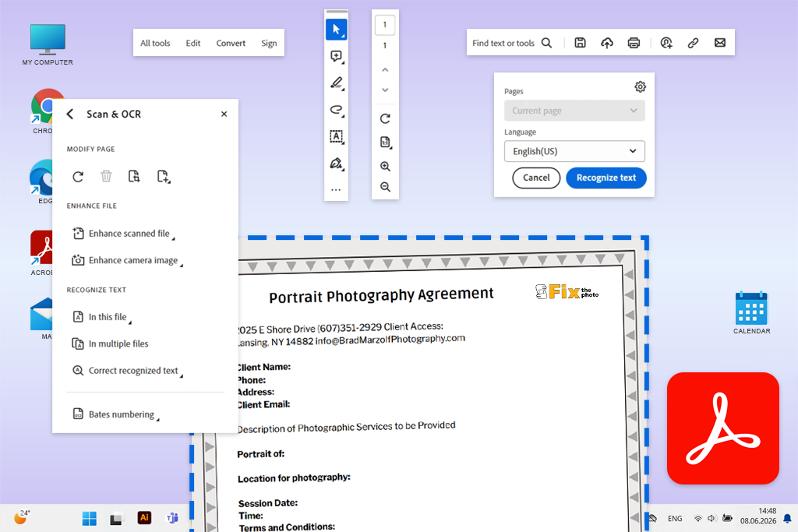Click the search magnifier icon

[x=546, y=43]
